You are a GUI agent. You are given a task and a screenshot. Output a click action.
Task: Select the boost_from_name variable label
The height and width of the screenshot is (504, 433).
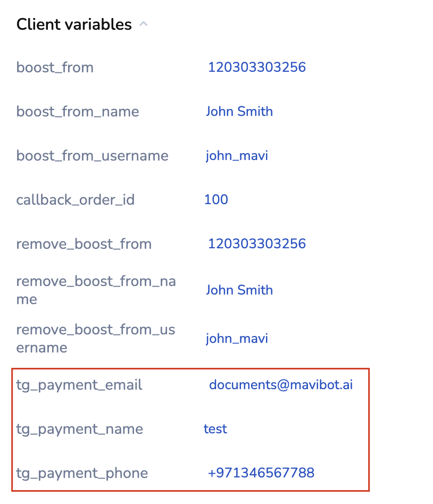[78, 112]
